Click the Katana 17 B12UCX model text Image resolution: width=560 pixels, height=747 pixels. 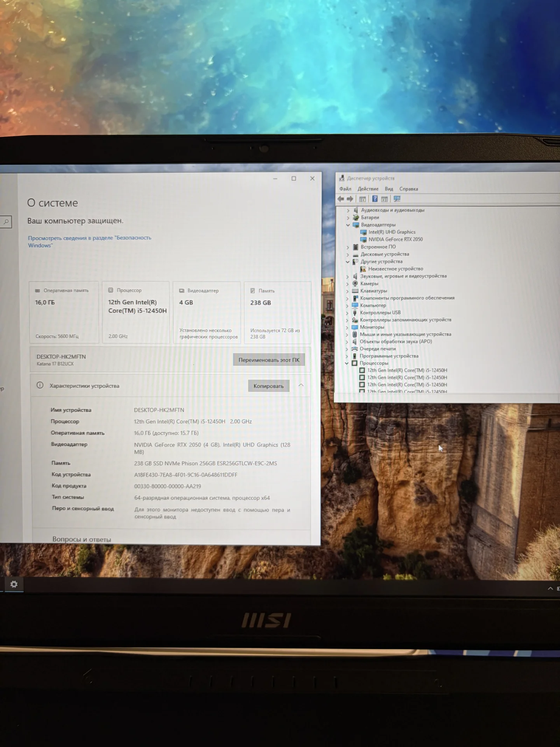click(x=55, y=364)
